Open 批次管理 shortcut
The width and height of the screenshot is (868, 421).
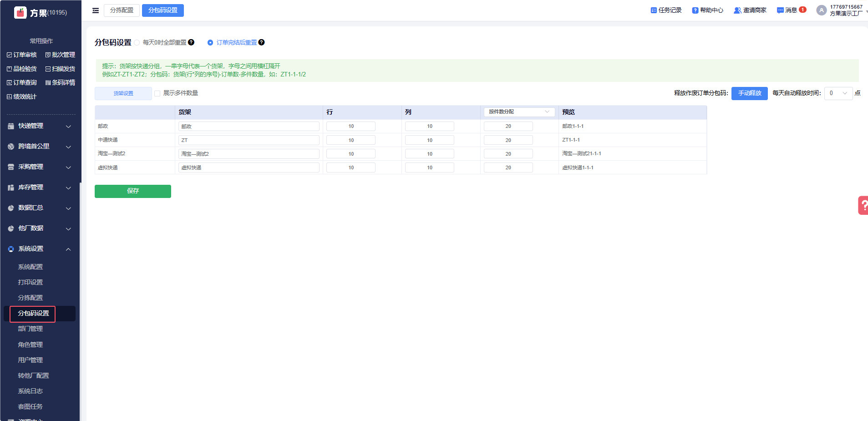[60, 55]
